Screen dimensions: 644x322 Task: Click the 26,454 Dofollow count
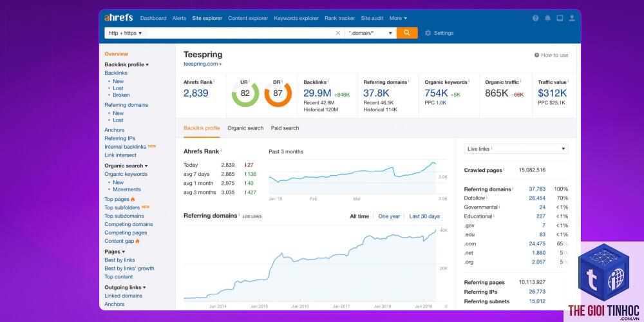[x=537, y=198]
